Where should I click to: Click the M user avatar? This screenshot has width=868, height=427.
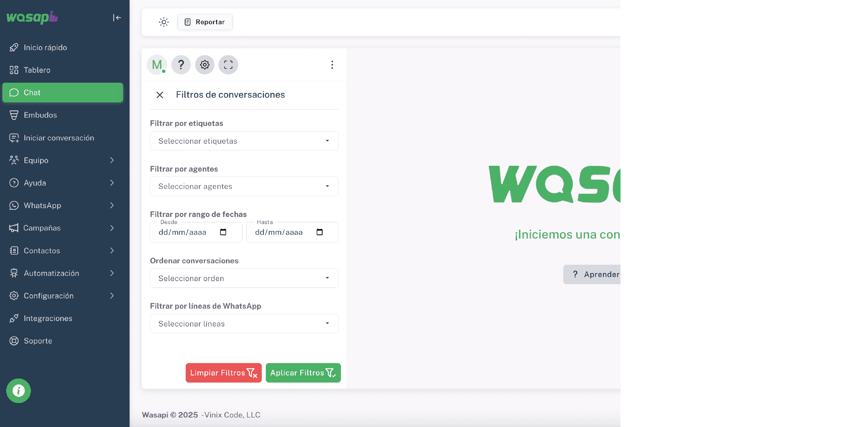pos(157,65)
